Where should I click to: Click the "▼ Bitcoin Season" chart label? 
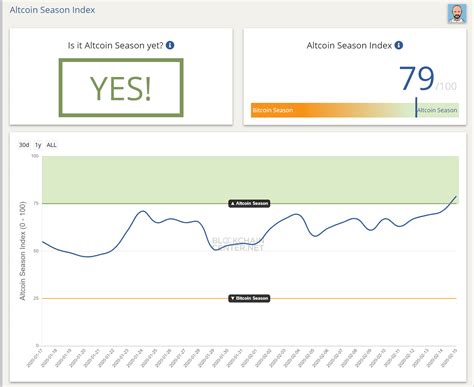(x=249, y=298)
